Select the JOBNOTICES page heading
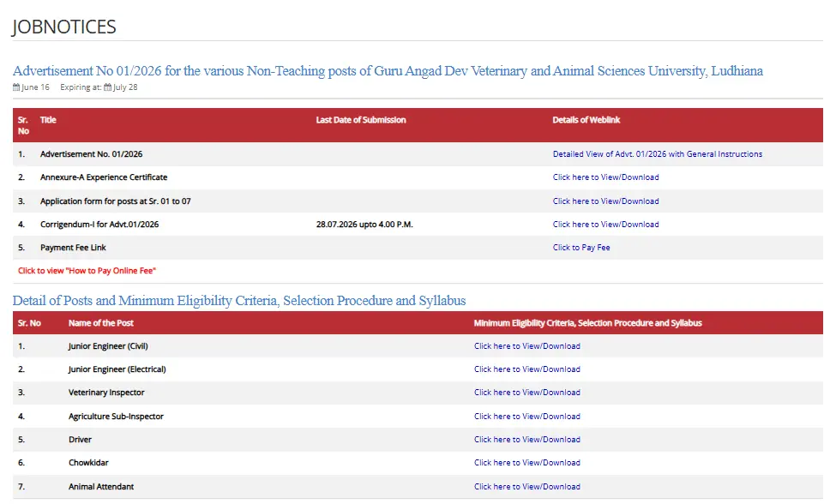 tap(64, 27)
